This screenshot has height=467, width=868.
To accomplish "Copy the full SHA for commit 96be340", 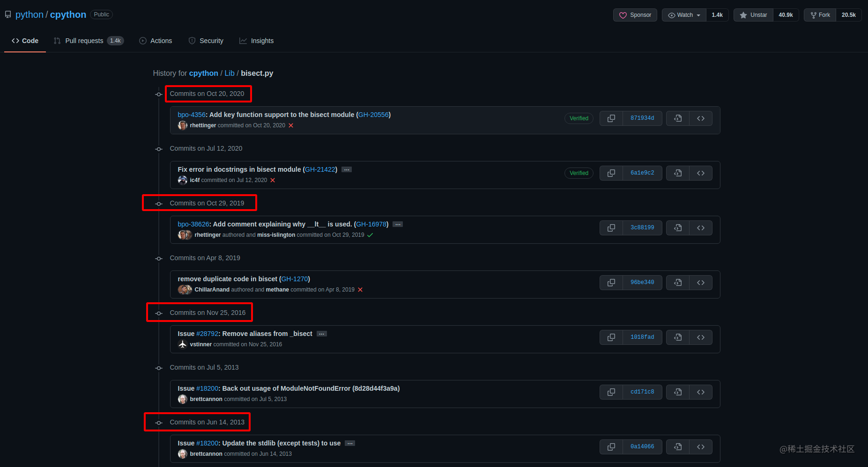I will [611, 283].
